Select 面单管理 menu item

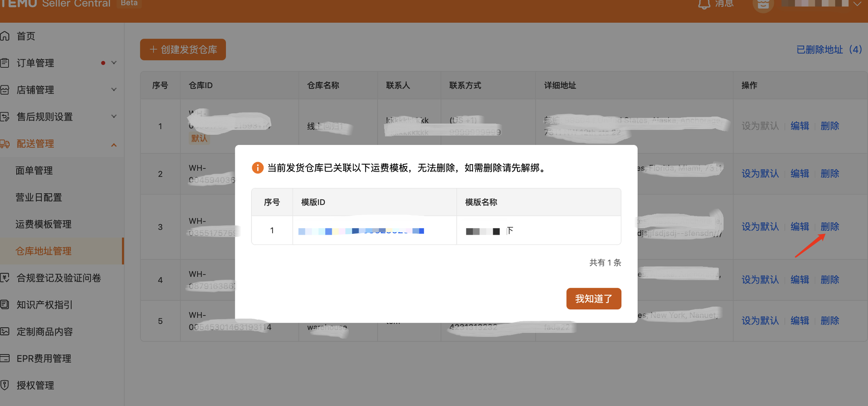pos(34,171)
